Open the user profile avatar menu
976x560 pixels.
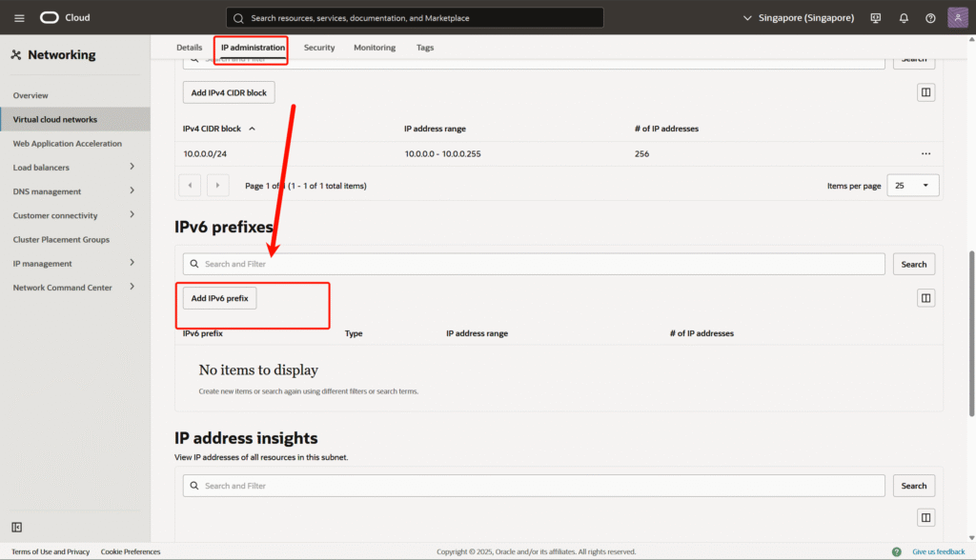(957, 18)
